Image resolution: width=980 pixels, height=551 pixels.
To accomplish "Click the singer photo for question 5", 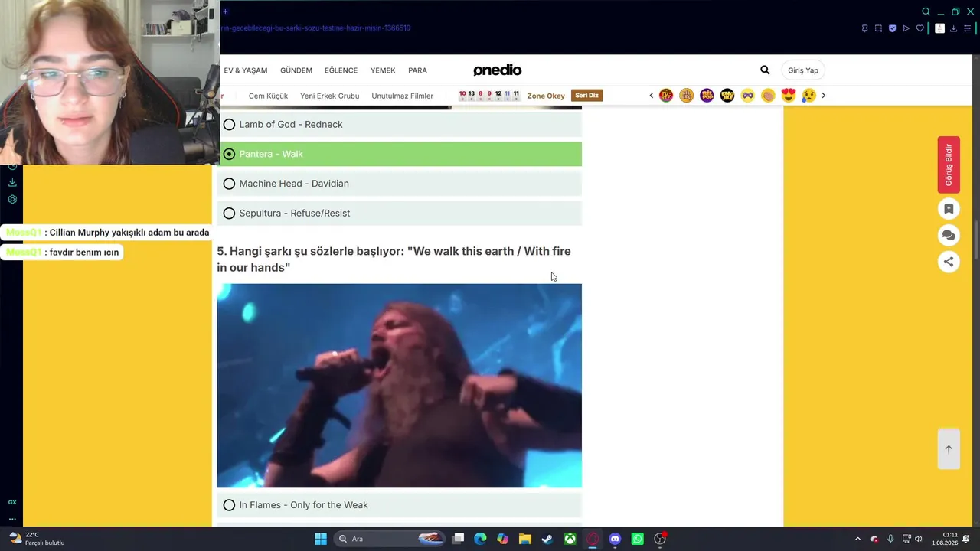I will pos(399,386).
